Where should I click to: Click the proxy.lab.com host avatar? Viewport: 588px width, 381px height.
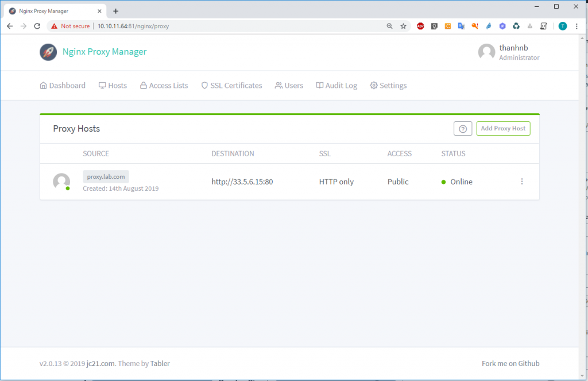pyautogui.click(x=61, y=182)
